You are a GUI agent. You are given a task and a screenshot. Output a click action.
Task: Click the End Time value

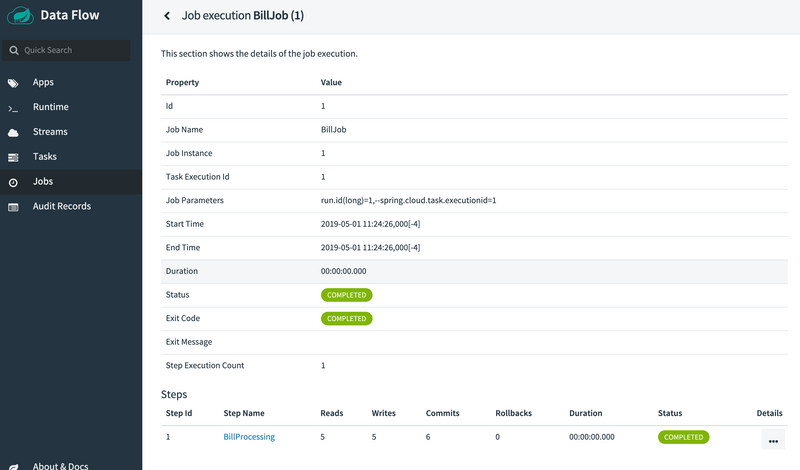tap(370, 248)
